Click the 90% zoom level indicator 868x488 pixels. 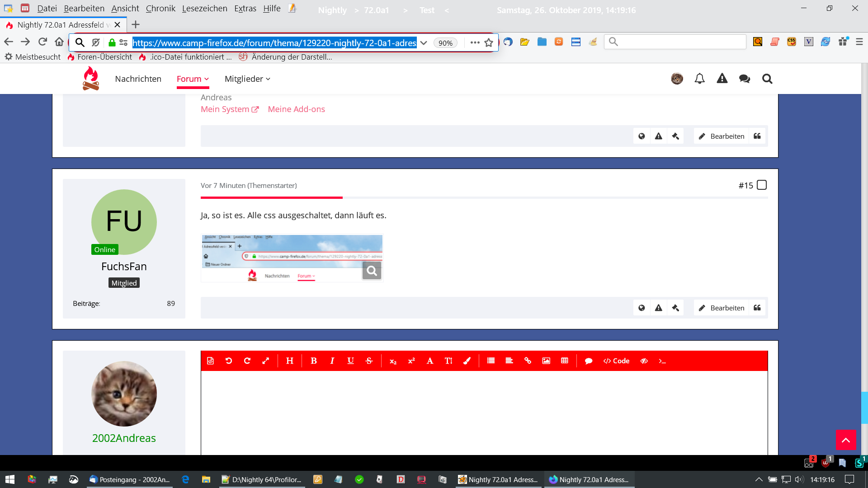tap(445, 42)
